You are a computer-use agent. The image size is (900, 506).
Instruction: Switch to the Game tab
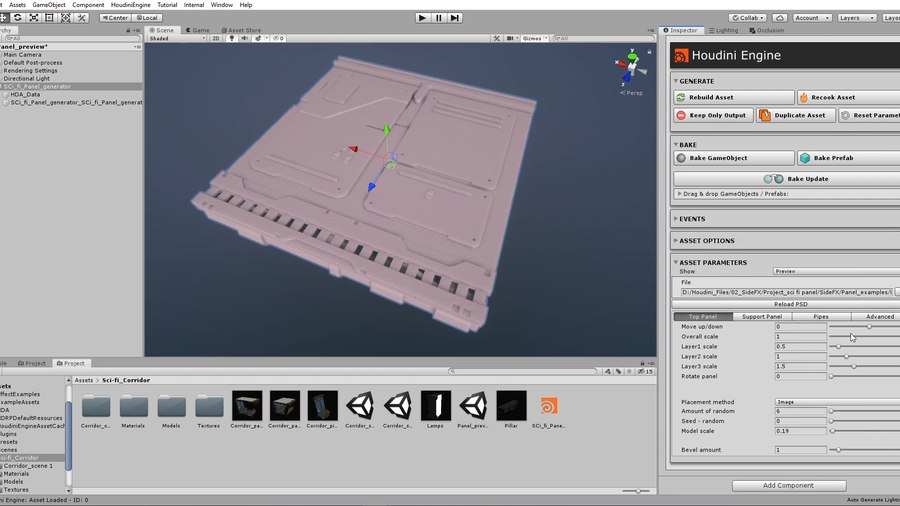[197, 30]
